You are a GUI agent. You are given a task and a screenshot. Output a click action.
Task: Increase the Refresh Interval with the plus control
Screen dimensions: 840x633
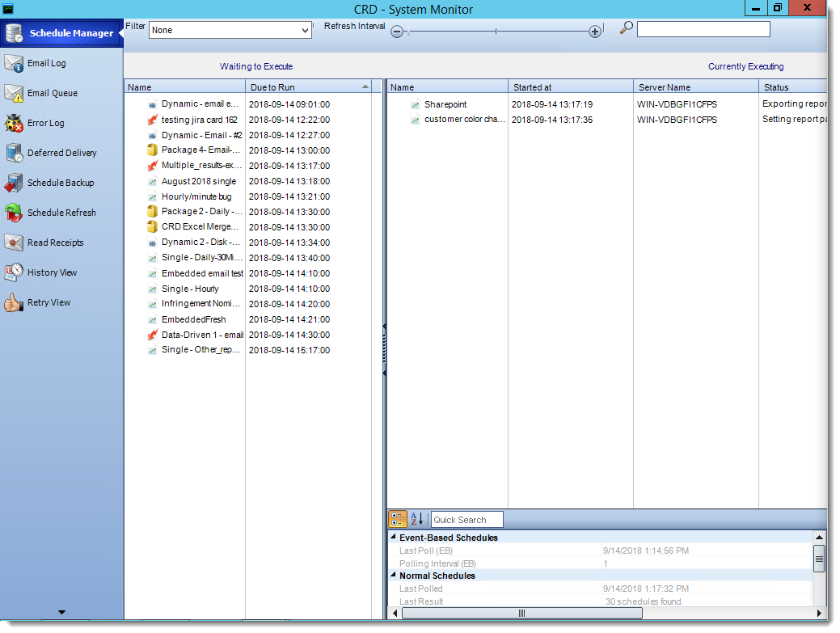[x=595, y=30]
